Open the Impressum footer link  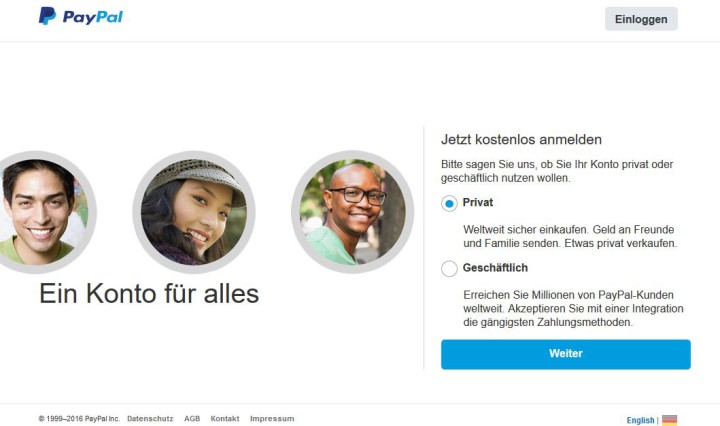[x=272, y=419]
